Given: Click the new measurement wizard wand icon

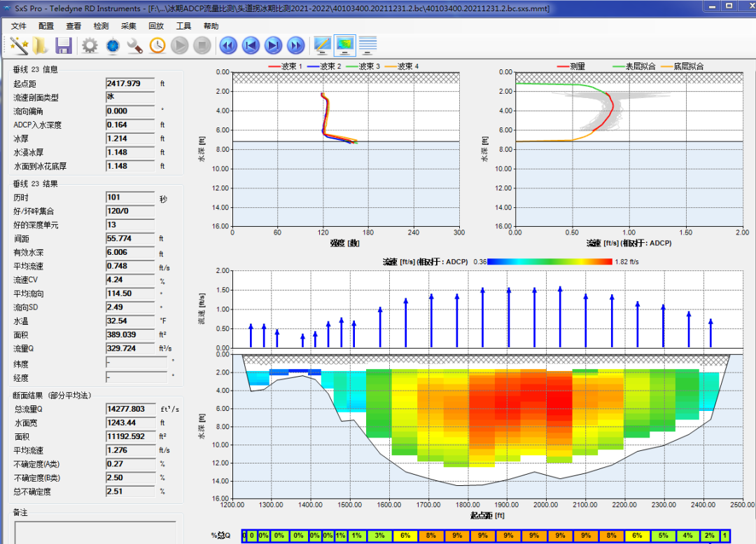Looking at the screenshot, I should (19, 46).
